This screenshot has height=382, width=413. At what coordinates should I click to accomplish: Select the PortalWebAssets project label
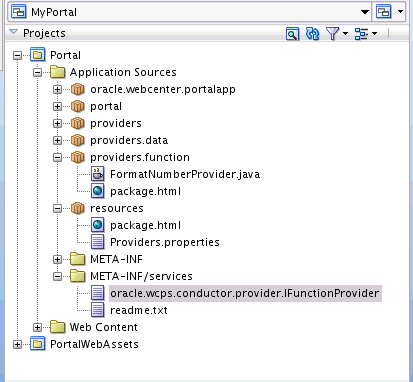pyautogui.click(x=94, y=344)
